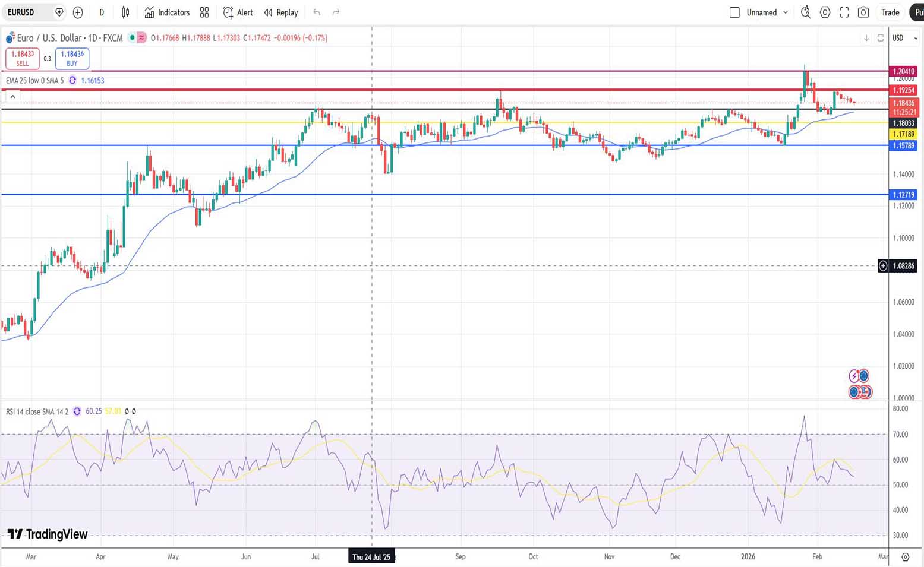The image size is (924, 567).
Task: Click the Trade button
Action: point(890,12)
